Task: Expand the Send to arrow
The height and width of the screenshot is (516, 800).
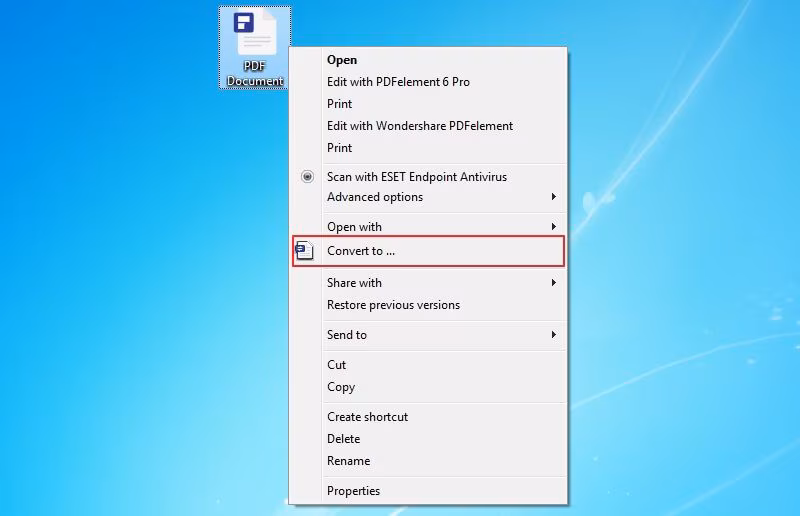Action: [x=554, y=334]
